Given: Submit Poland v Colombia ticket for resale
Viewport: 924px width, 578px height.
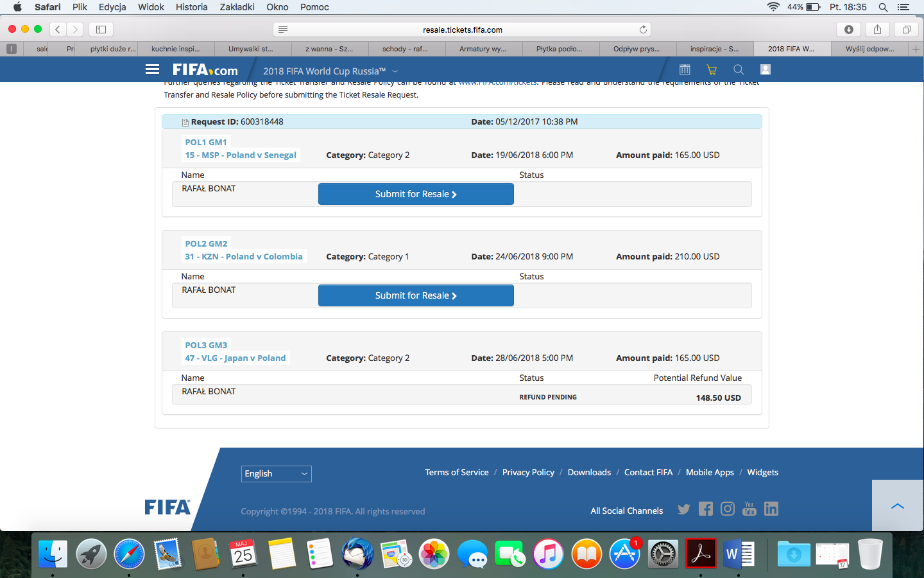Looking at the screenshot, I should tap(416, 295).
